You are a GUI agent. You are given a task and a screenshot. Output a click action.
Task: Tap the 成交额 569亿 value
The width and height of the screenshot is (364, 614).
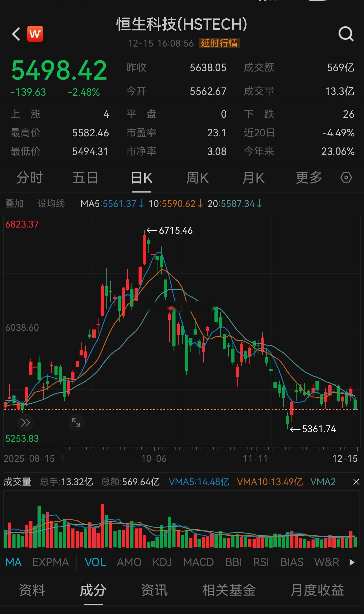341,68
